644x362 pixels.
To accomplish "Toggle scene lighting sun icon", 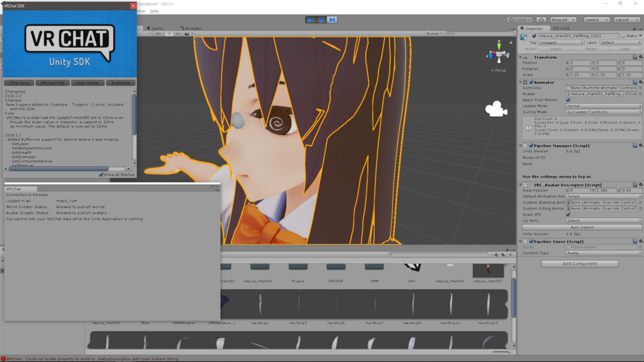I will coord(169,34).
